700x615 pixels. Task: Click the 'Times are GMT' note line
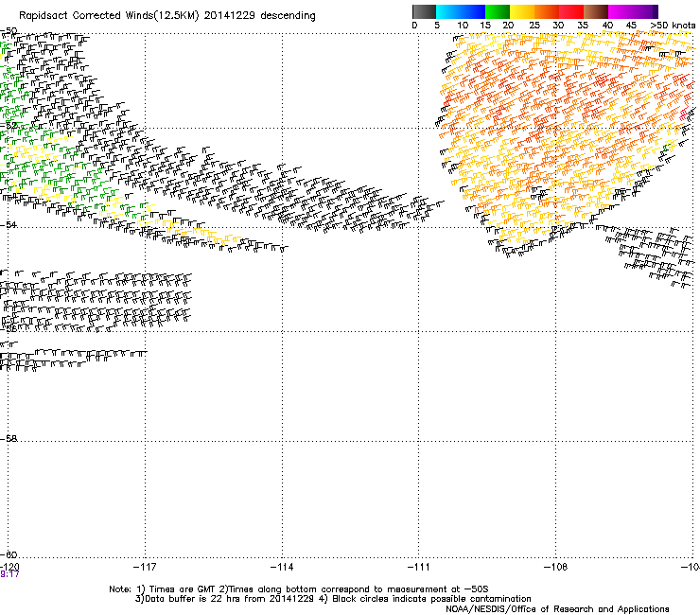[x=299, y=589]
